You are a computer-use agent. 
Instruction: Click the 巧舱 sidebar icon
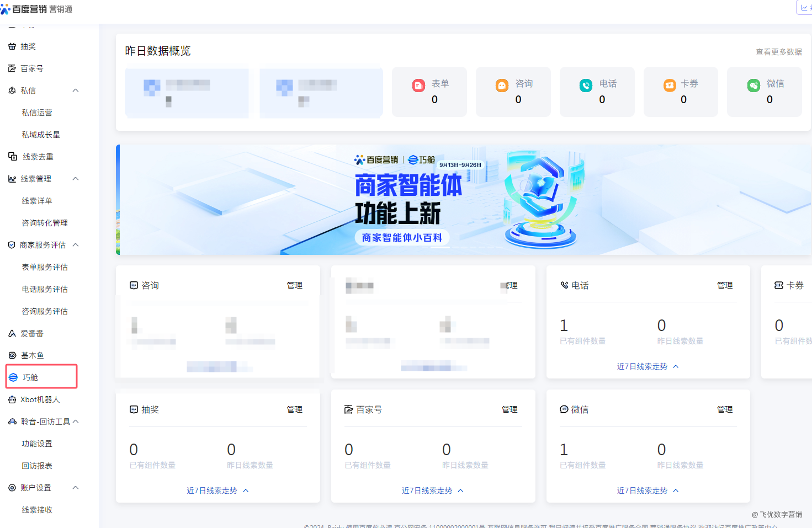[x=13, y=377]
